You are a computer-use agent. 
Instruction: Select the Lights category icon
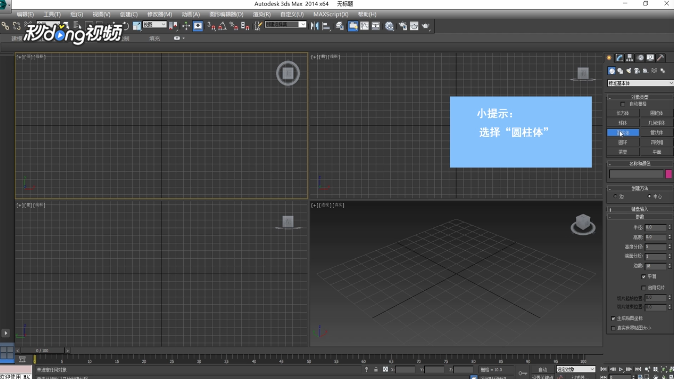pyautogui.click(x=629, y=70)
